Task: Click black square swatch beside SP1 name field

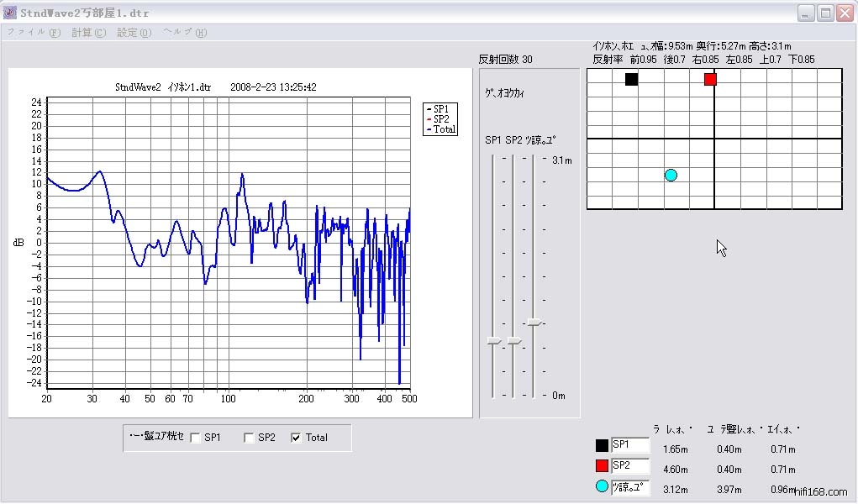Action: [x=602, y=445]
